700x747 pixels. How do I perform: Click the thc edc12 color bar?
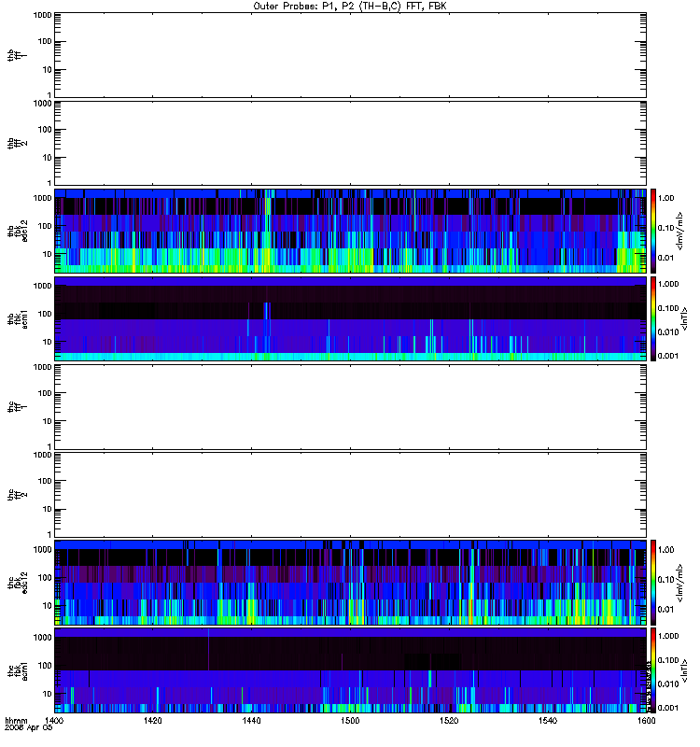[x=653, y=583]
